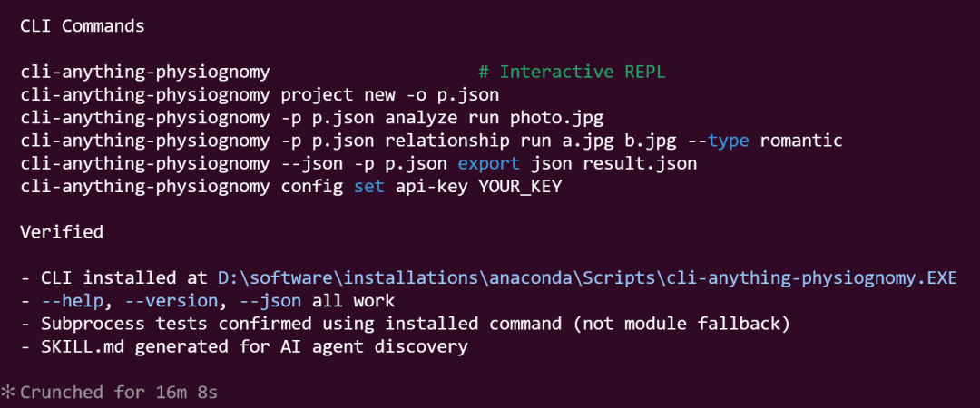The height and width of the screenshot is (408, 980).
Task: Select the "# Interactive REPL" comment
Action: 572,72
